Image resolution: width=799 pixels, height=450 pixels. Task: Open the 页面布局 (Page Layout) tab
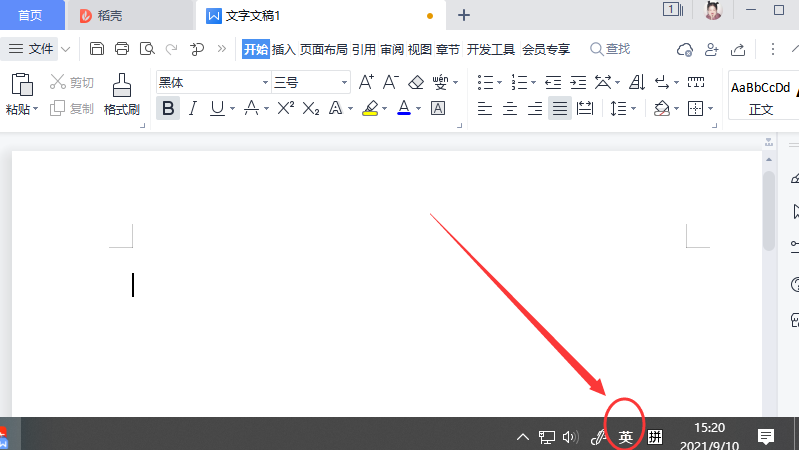coord(324,49)
